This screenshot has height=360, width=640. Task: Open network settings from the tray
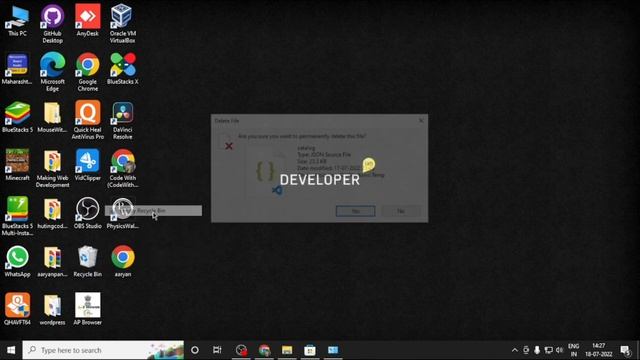(549, 350)
